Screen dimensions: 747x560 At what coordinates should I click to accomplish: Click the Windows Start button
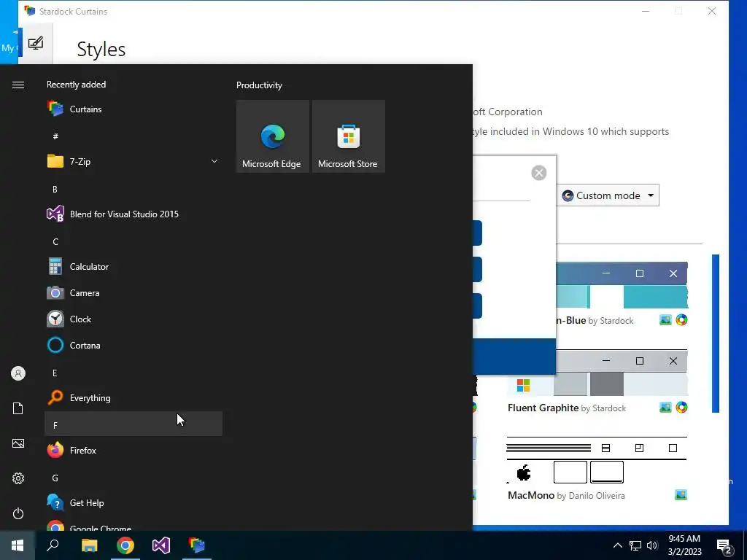(x=18, y=545)
